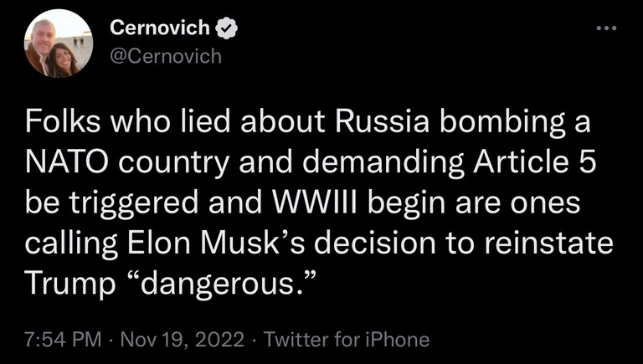Open the Twitter for iPhone source link
The width and height of the screenshot is (643, 364).
pyautogui.click(x=347, y=340)
